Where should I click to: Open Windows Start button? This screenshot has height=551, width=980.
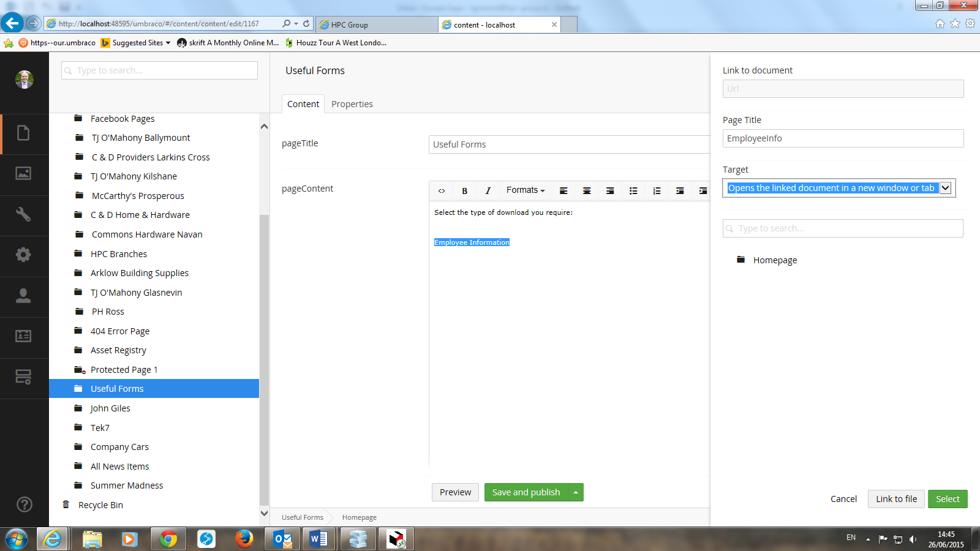click(17, 539)
